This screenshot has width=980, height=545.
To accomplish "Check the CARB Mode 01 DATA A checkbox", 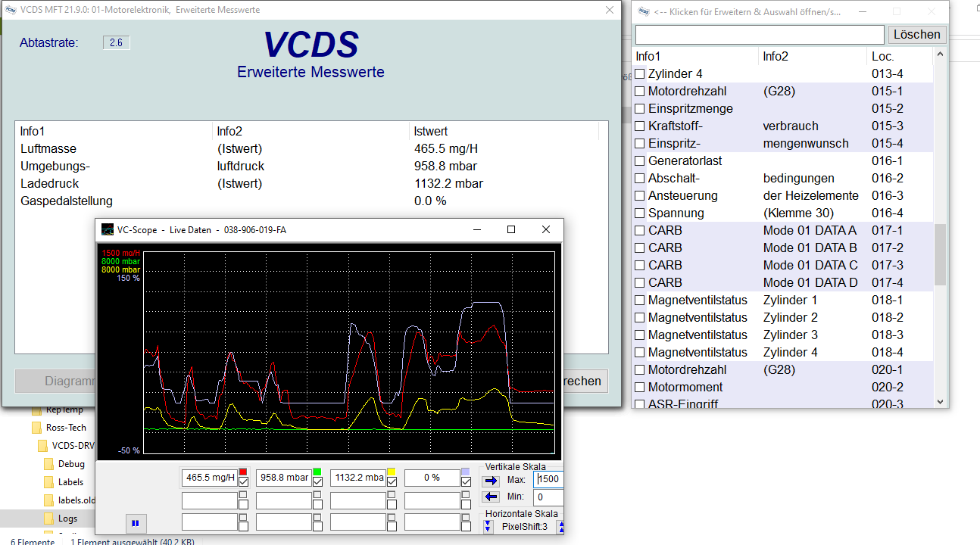I will [x=640, y=231].
